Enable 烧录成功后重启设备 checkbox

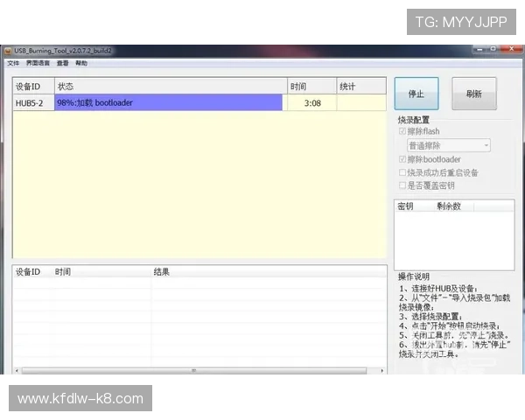click(402, 172)
